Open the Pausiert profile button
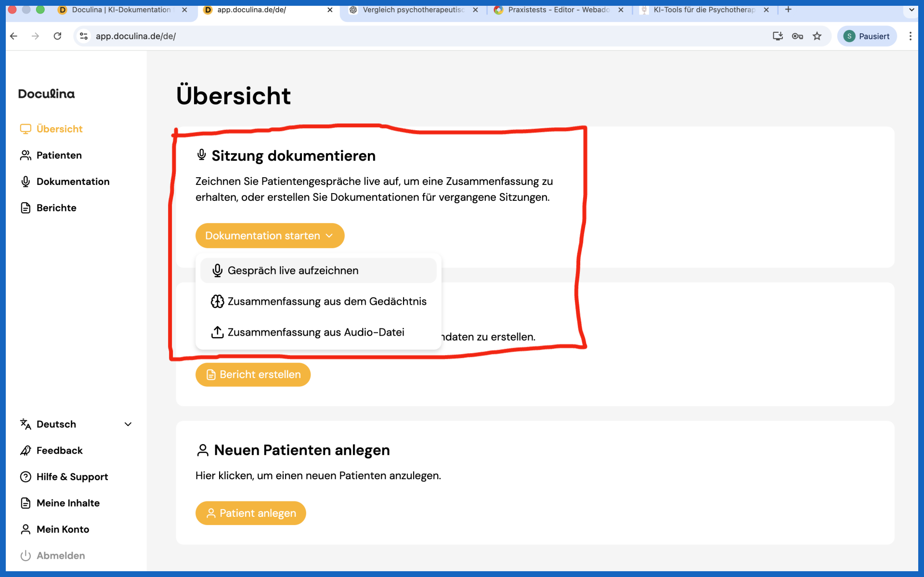This screenshot has width=924, height=577. [x=867, y=36]
